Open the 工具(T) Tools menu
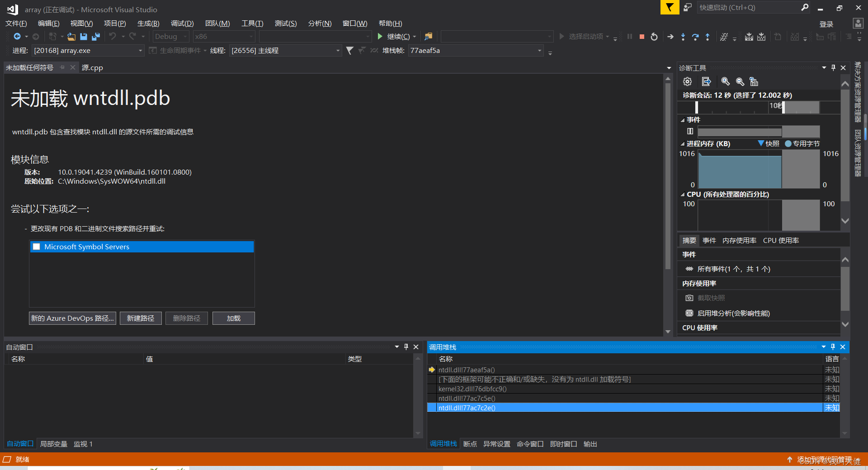The height and width of the screenshot is (470, 868). point(252,24)
